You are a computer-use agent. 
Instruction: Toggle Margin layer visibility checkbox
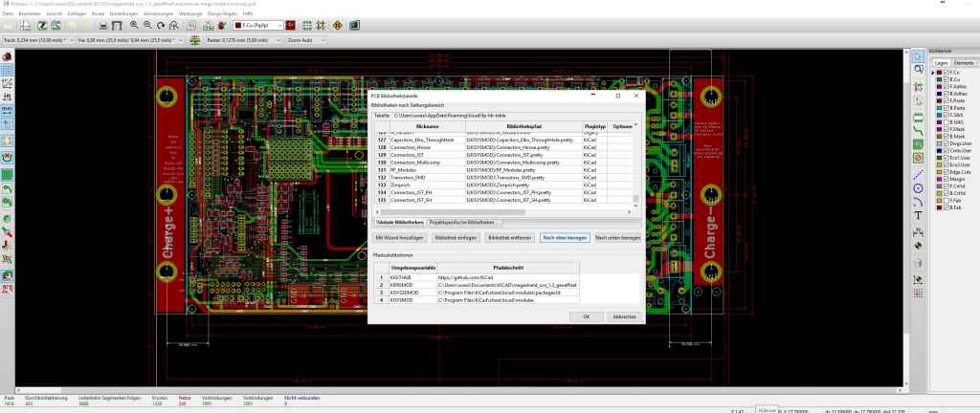(947, 179)
